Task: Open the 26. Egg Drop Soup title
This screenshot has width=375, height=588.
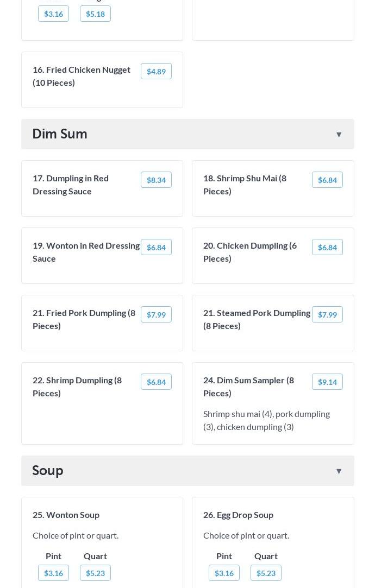Action: pyautogui.click(x=238, y=514)
